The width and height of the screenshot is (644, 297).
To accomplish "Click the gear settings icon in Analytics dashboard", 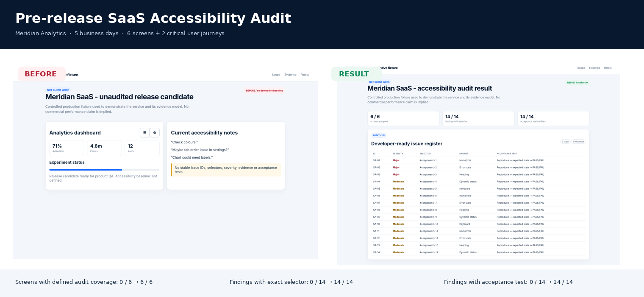I will click(x=155, y=133).
